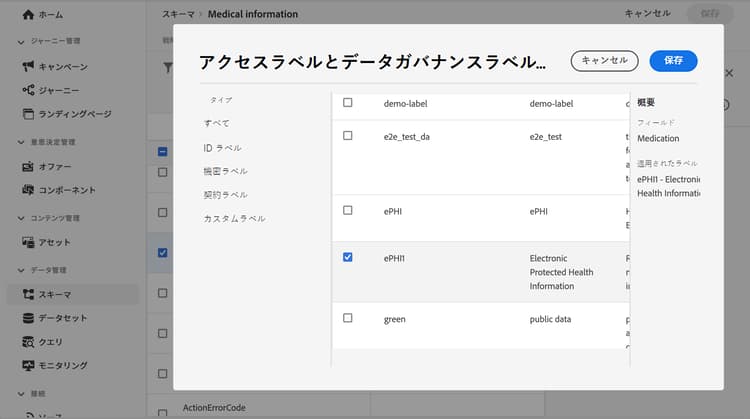750x419 pixels.
Task: Click the Offers icon in sidebar
Action: tap(28, 165)
